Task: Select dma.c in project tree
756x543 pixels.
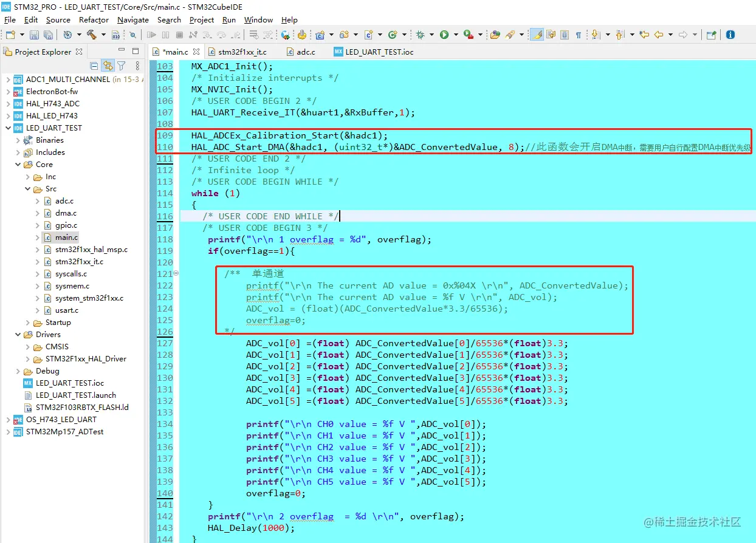Action: 60,213
